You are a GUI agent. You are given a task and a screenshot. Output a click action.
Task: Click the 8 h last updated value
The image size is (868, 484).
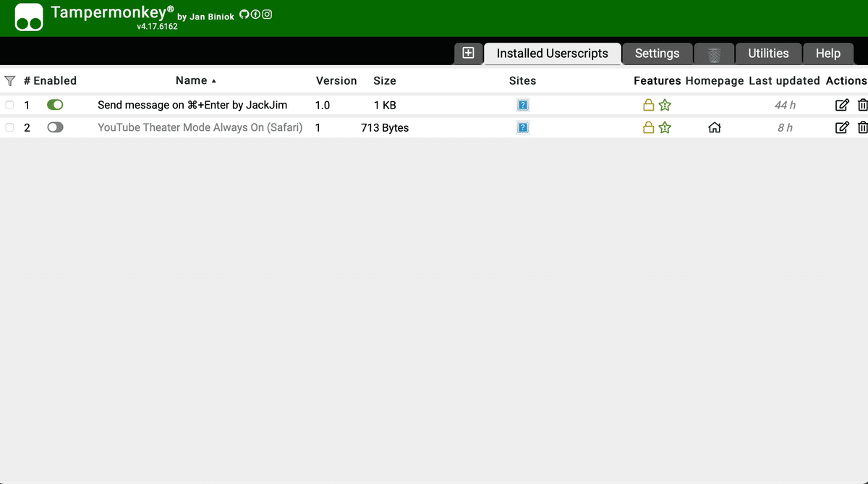[785, 128]
